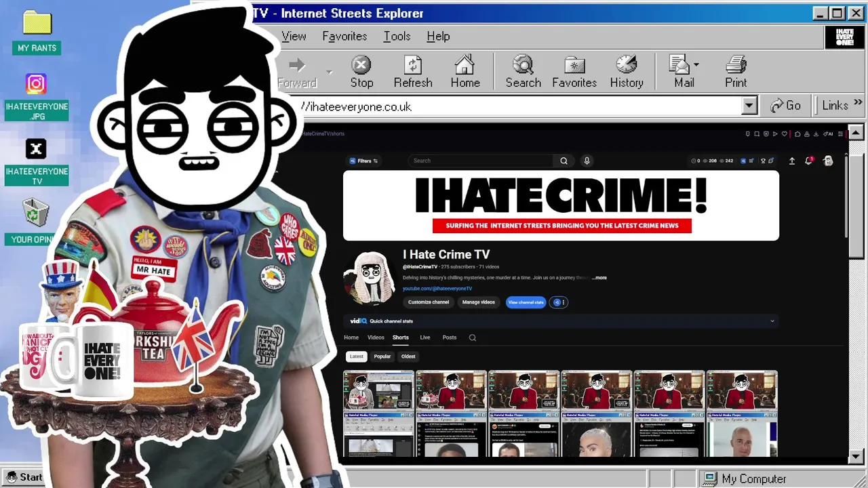Open the View menu

[294, 37]
